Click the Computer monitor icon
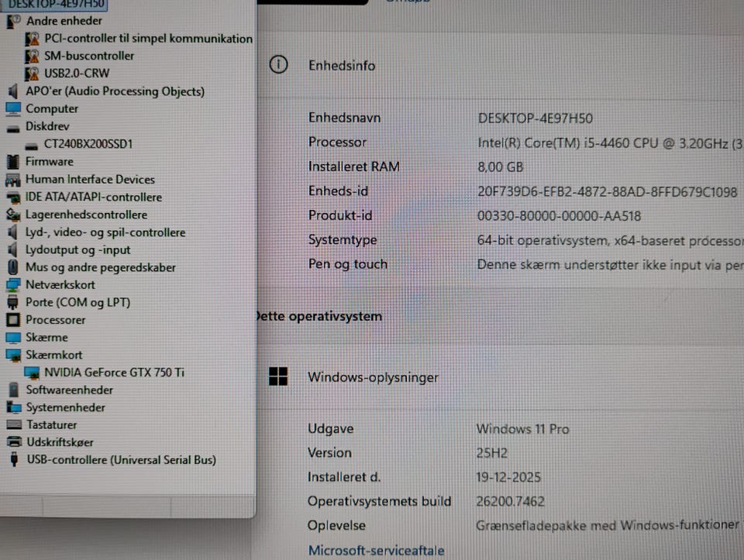Image resolution: width=744 pixels, height=560 pixels. click(13, 108)
